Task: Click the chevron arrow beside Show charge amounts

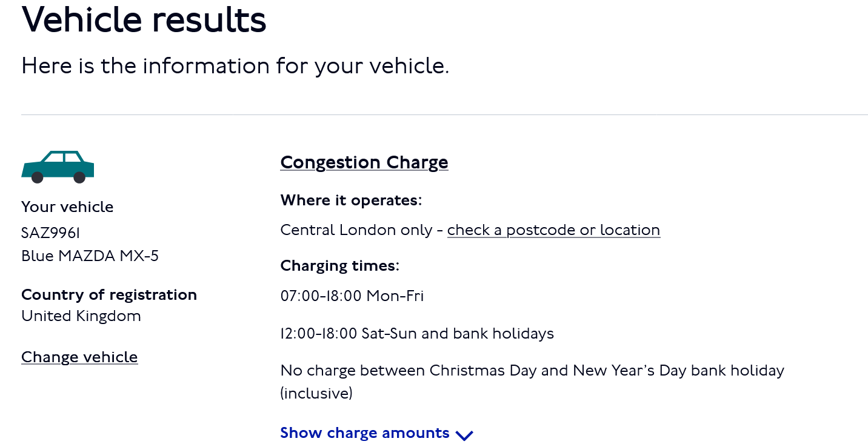Action: coord(464,435)
